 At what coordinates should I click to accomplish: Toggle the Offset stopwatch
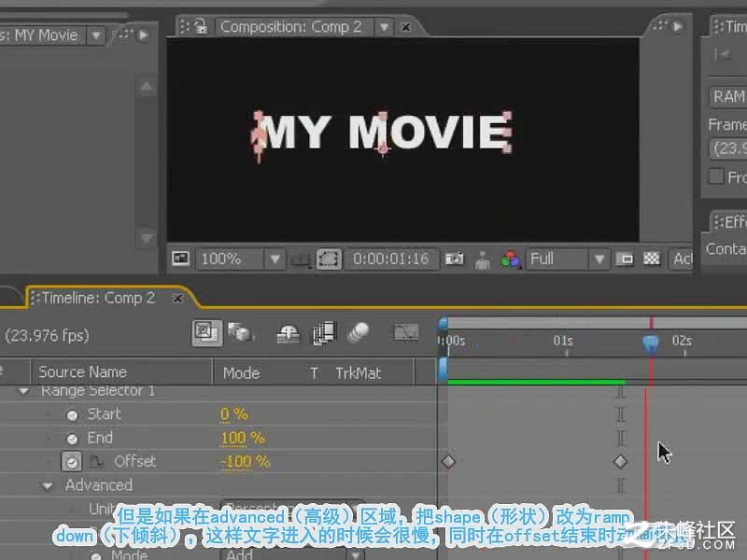72,461
